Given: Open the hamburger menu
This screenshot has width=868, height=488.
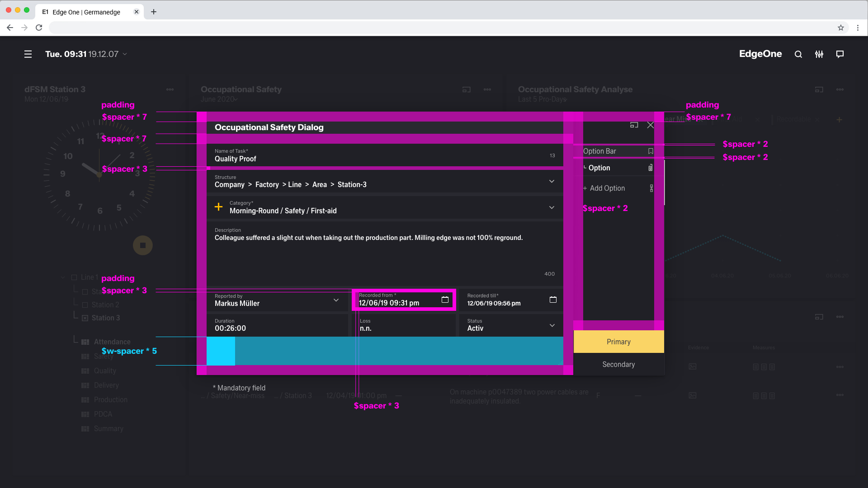Looking at the screenshot, I should pos(28,54).
